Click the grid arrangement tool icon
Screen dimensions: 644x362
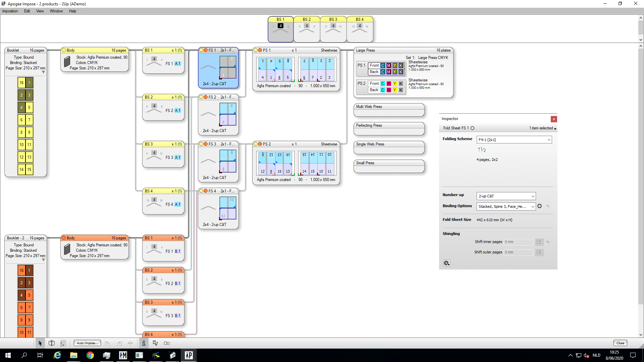coord(63,343)
